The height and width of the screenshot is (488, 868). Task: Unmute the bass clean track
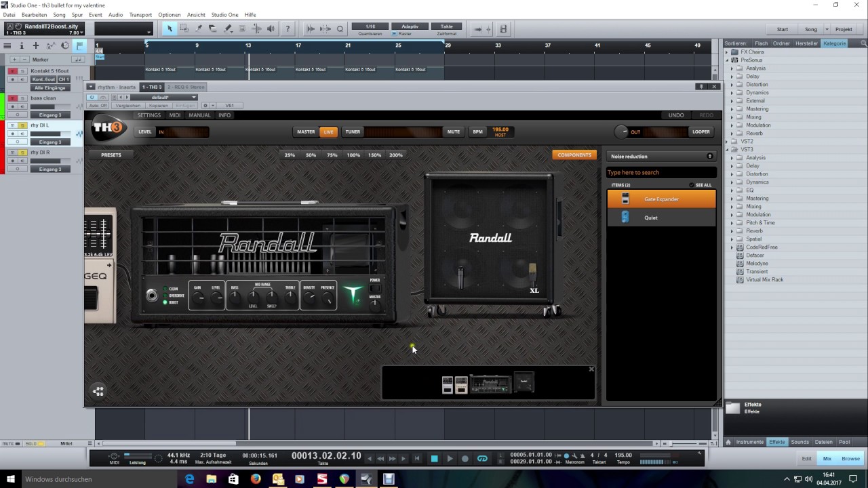click(12, 98)
